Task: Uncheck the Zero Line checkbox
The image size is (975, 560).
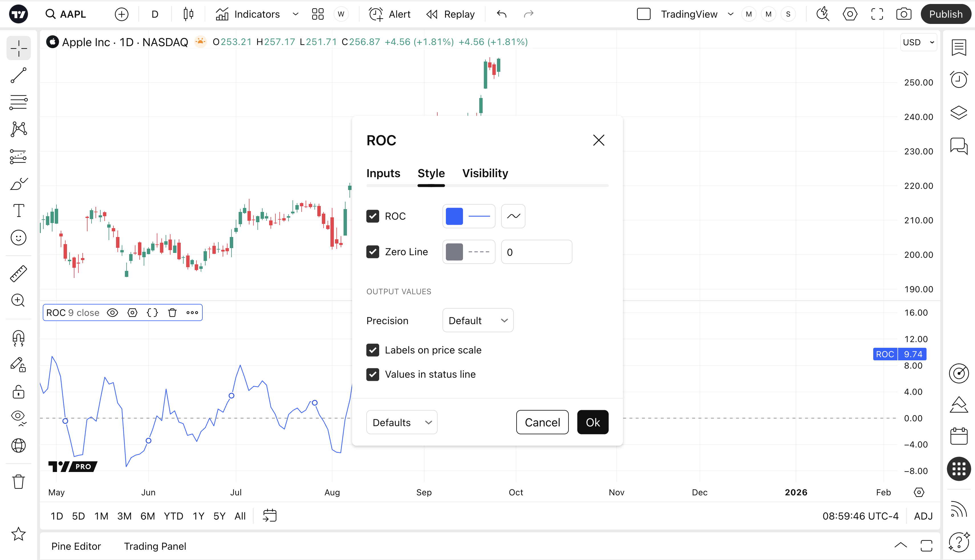Action: point(373,252)
